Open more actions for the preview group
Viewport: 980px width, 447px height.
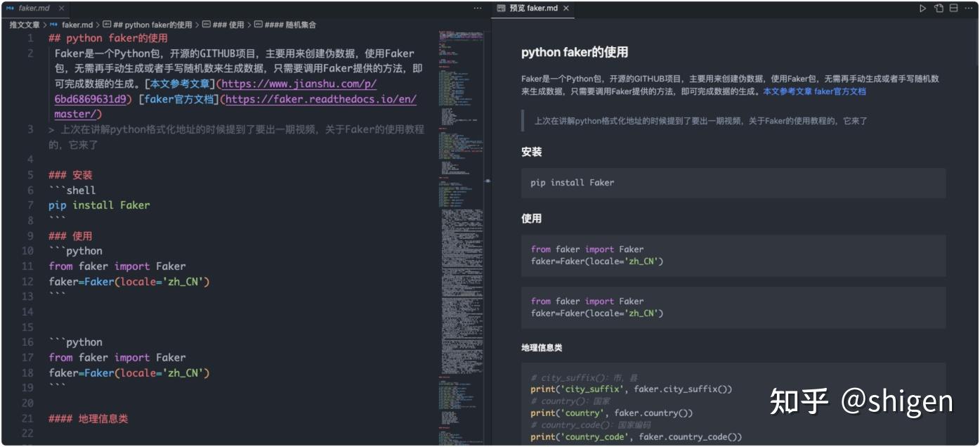968,8
